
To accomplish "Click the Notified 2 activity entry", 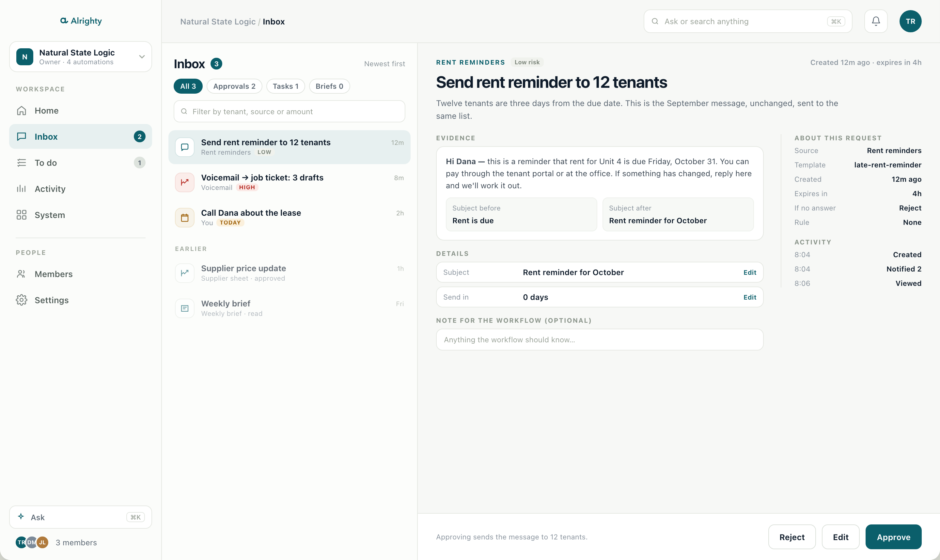I will (858, 269).
